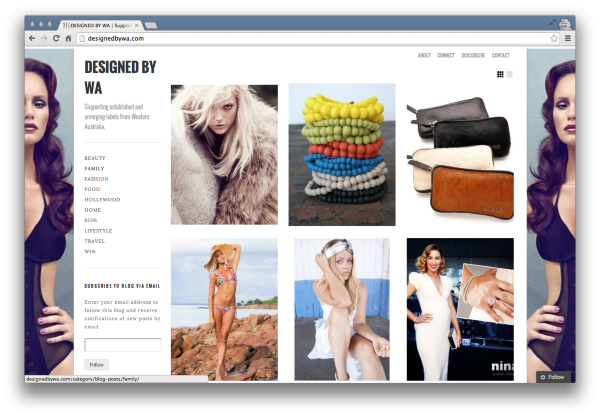
Task: Go to the browser home icon
Action: [x=68, y=38]
